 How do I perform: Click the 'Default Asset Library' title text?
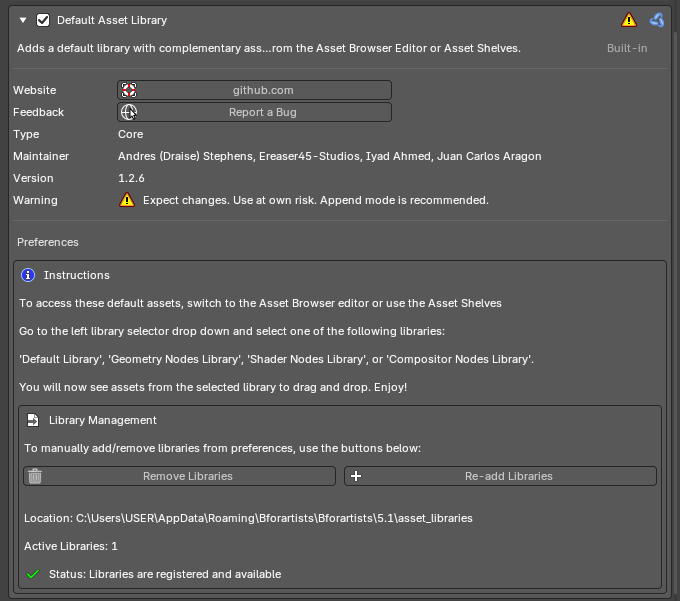click(x=112, y=20)
